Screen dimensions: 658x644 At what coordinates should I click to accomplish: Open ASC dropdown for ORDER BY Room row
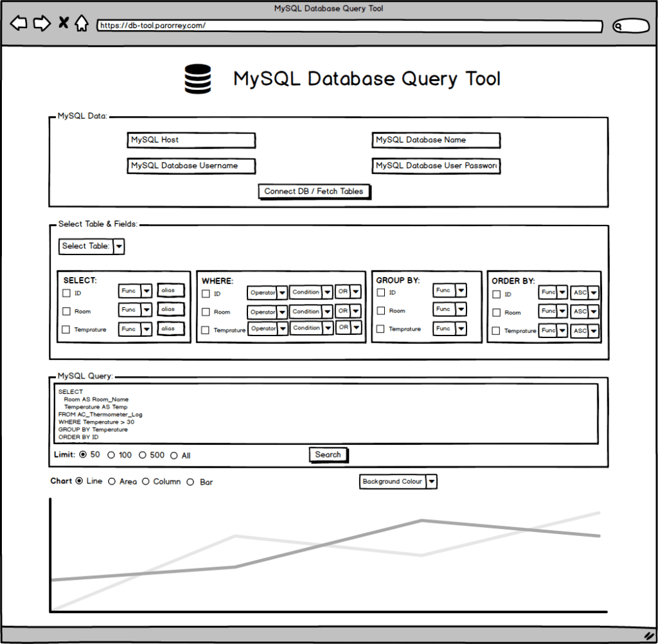pos(585,312)
